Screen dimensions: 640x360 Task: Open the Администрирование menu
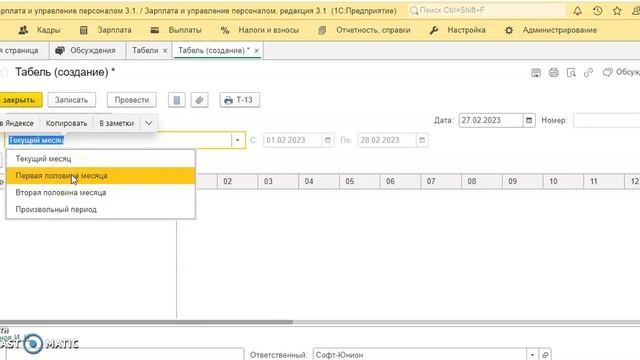pyautogui.click(x=551, y=30)
